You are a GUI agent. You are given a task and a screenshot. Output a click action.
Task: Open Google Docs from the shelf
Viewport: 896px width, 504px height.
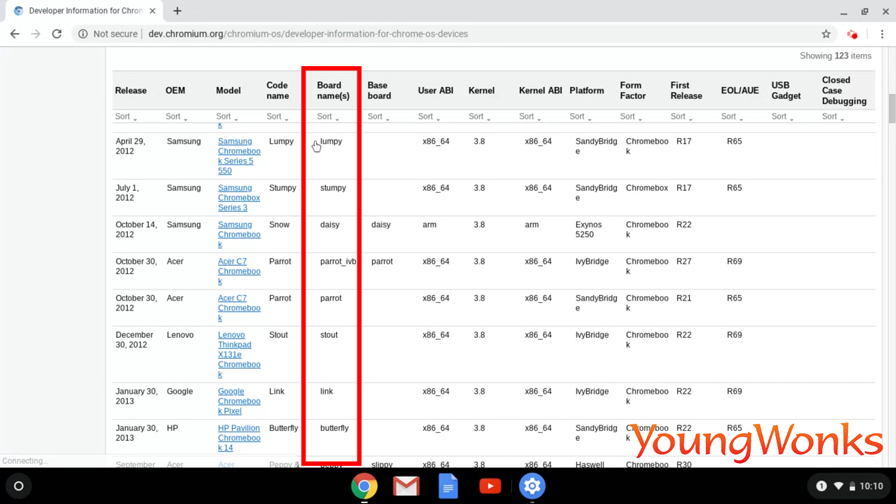click(448, 486)
